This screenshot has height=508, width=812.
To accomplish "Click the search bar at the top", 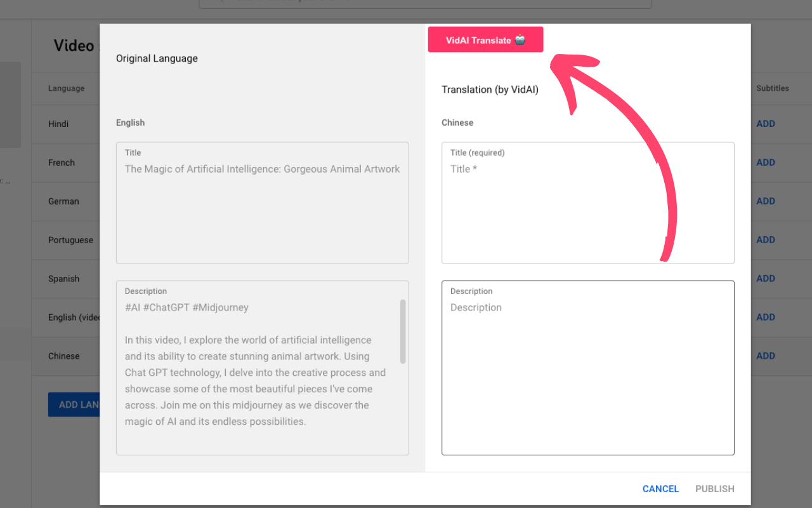I will 425,3.
